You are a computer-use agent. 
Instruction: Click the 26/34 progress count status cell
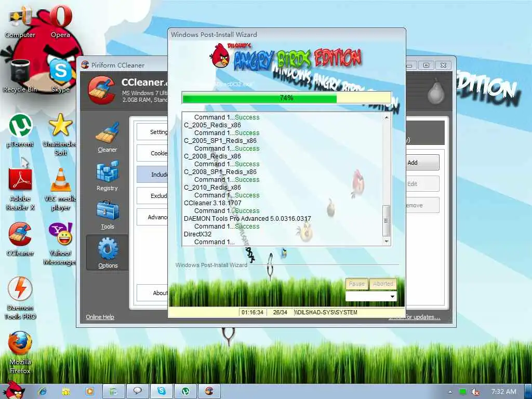(280, 312)
